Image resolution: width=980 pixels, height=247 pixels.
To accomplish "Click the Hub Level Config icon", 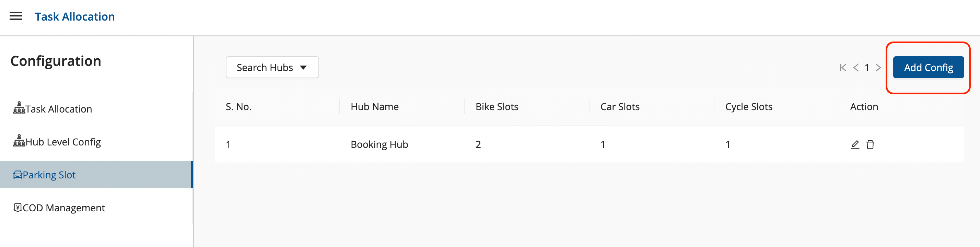I will pos(19,141).
